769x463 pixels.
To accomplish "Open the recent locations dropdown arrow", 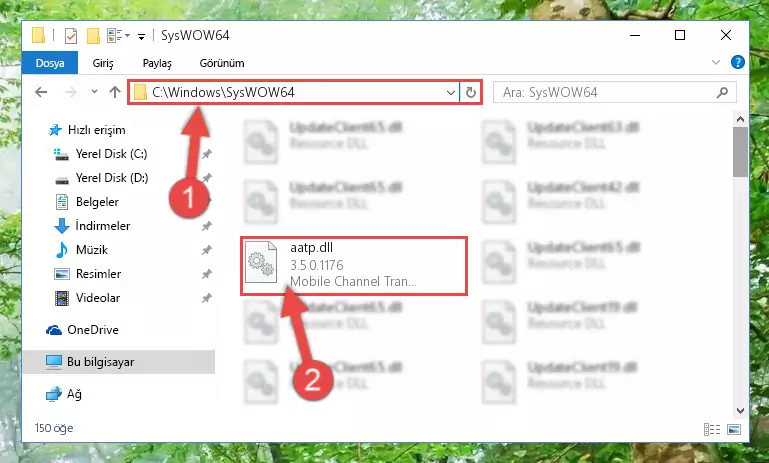I will click(x=94, y=92).
